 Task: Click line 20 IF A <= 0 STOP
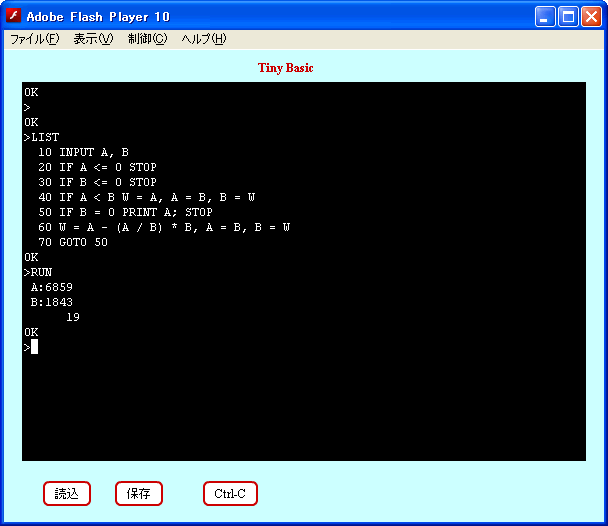(97, 167)
